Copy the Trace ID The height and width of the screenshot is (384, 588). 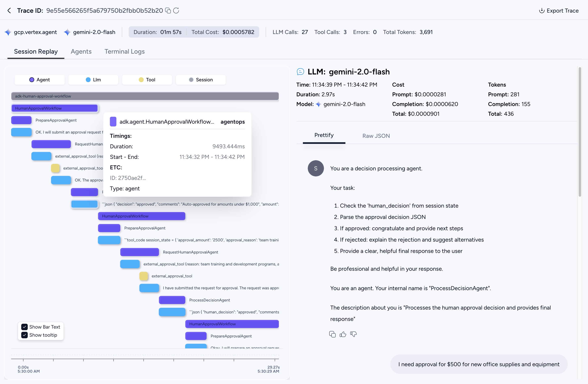[168, 11]
